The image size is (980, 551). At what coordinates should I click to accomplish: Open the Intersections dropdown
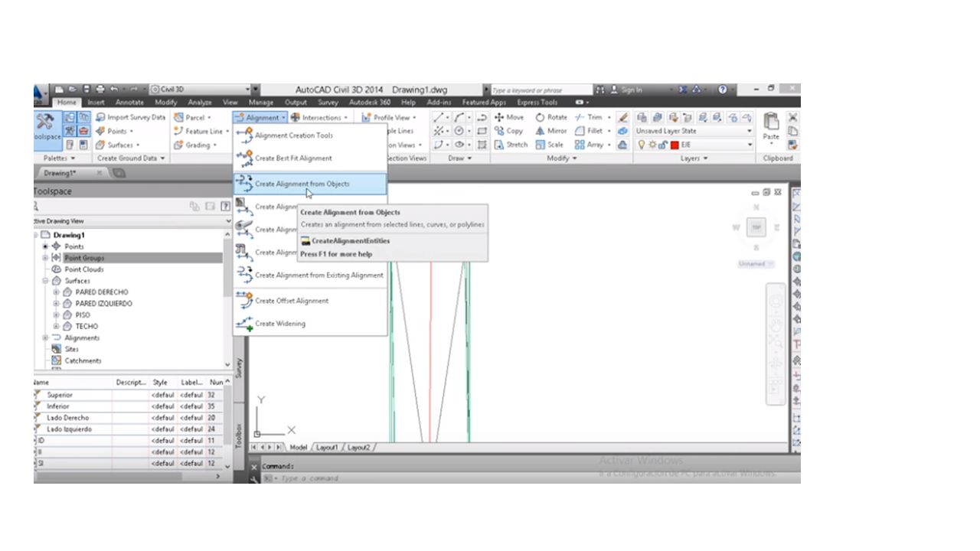click(x=319, y=117)
